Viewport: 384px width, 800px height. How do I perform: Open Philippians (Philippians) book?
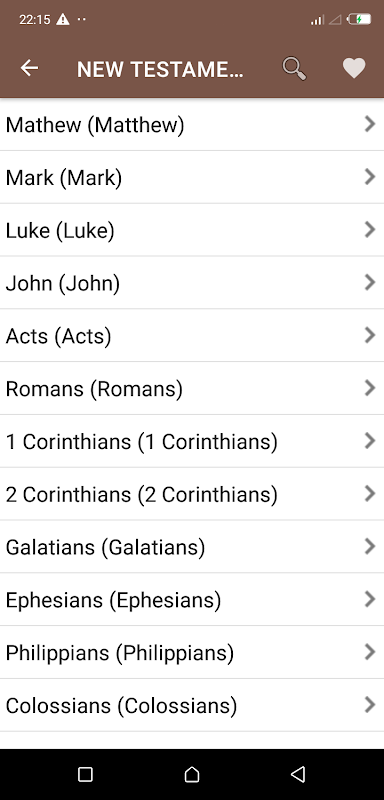192,653
